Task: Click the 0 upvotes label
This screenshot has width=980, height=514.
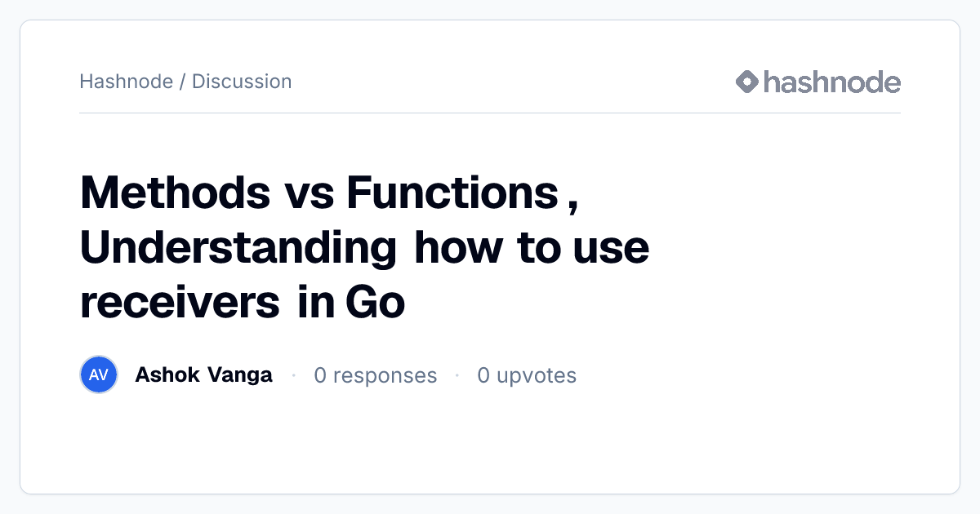Action: coord(527,375)
